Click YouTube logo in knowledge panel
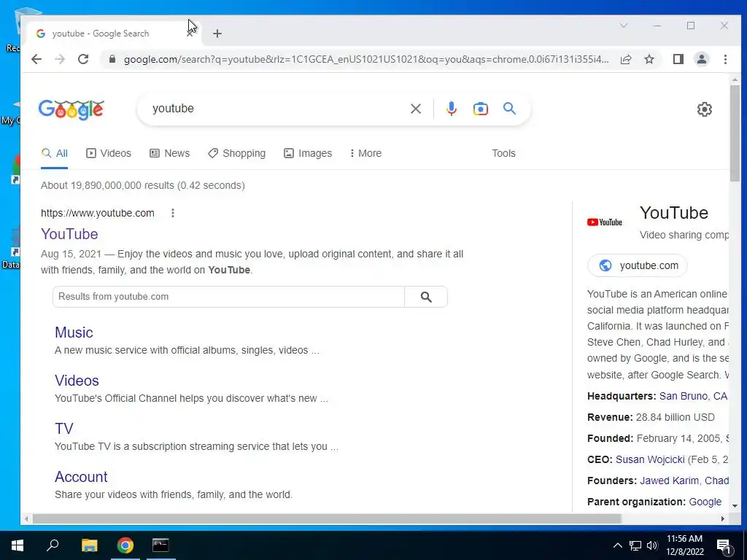Image resolution: width=747 pixels, height=560 pixels. pos(605,222)
